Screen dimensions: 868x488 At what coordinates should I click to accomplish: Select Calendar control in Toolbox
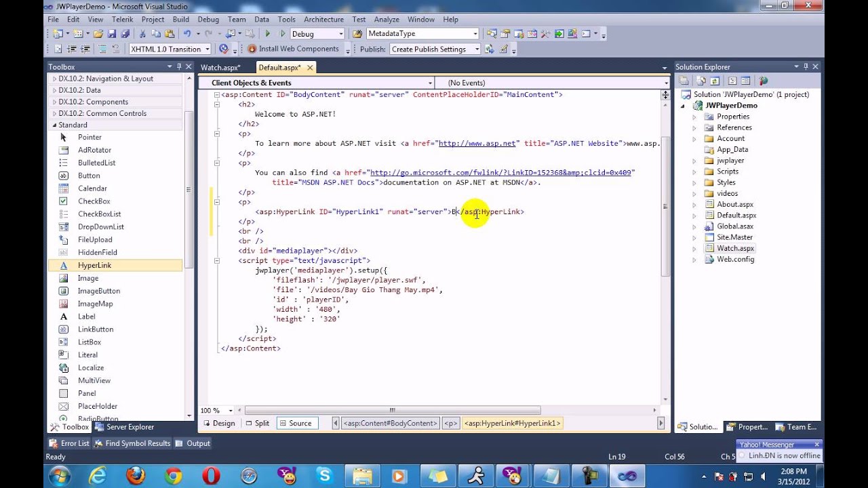point(116,188)
